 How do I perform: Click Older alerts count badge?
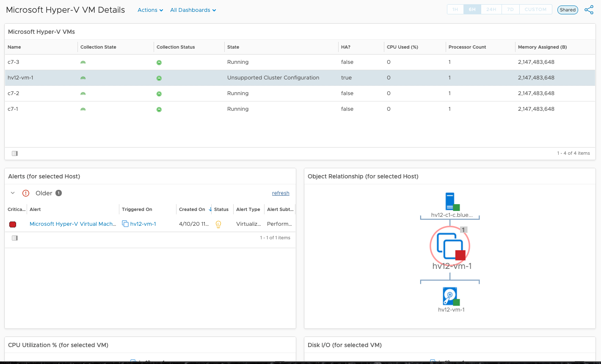click(59, 193)
